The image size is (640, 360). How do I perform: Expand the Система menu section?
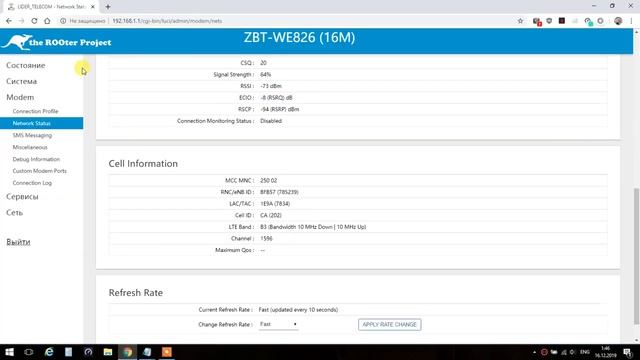coord(22,81)
